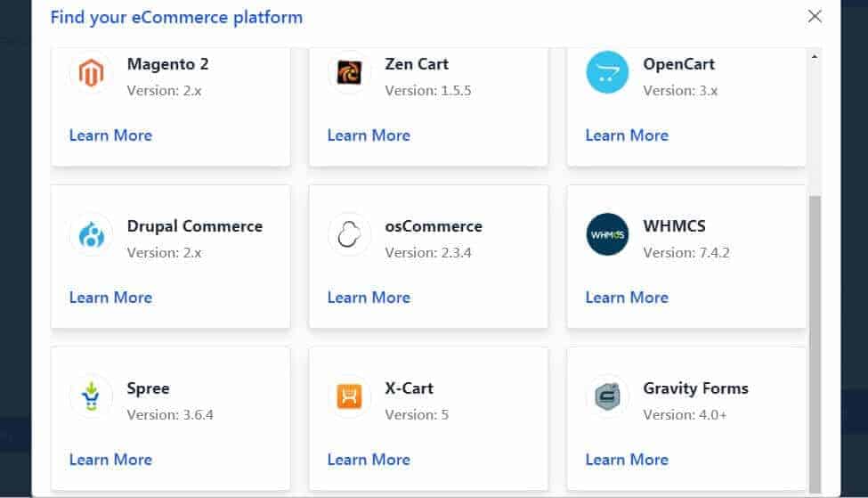Image resolution: width=868 pixels, height=498 pixels.
Task: Click Learn More for Gravity Forms
Action: (x=627, y=459)
